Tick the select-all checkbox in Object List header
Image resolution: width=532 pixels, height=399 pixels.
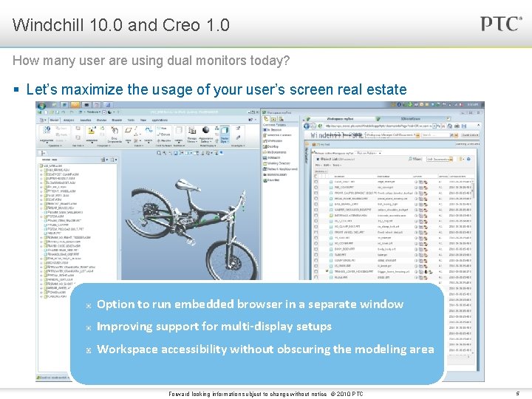click(x=316, y=177)
